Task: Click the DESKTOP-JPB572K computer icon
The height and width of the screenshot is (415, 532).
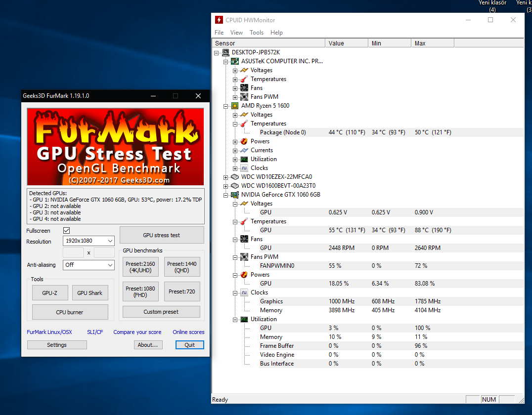Action: (x=225, y=52)
